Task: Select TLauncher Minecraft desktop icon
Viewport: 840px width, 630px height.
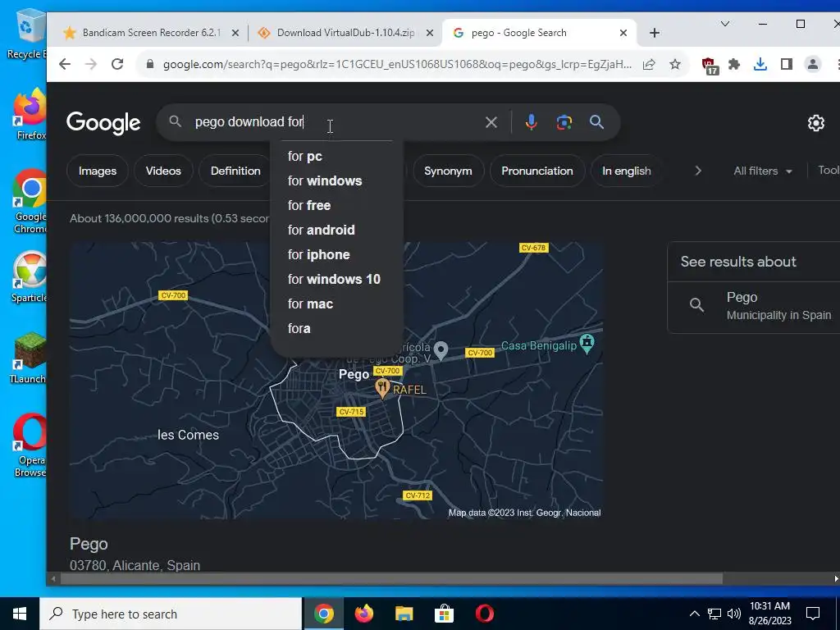Action: pos(28,358)
